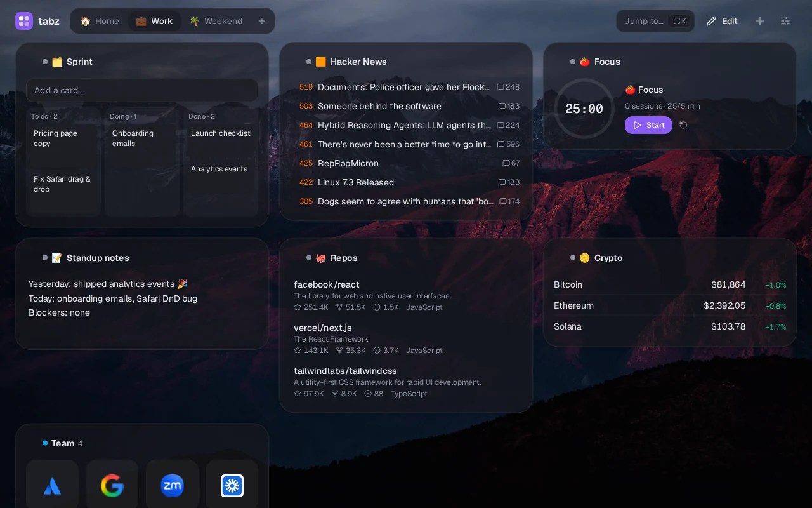Select the Onboarding emails card
Screen dimensions: 812x508
click(x=142, y=138)
